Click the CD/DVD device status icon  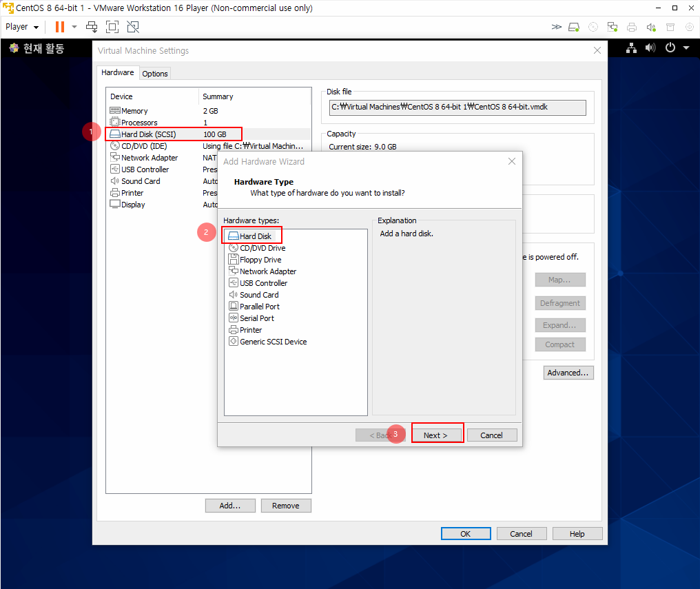click(x=593, y=28)
